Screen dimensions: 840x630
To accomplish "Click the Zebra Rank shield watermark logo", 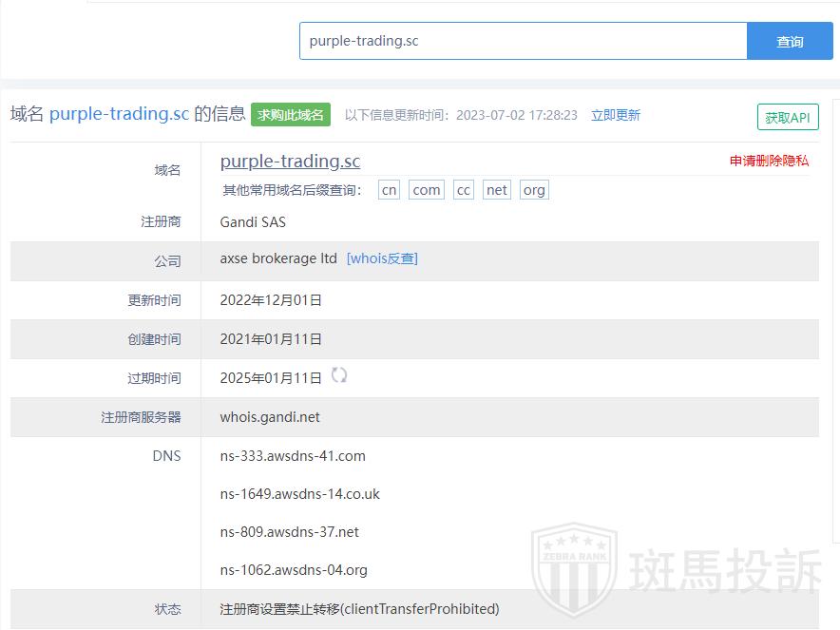I will 574,568.
